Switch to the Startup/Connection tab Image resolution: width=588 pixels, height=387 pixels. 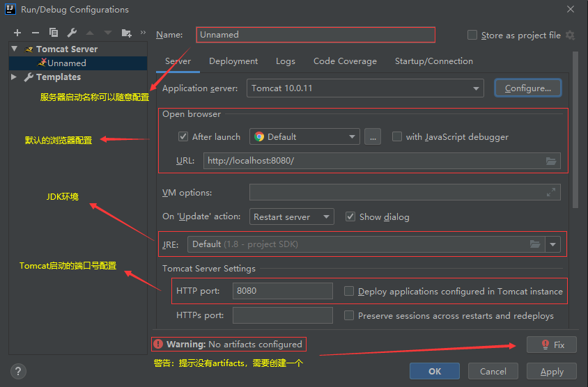tap(434, 61)
